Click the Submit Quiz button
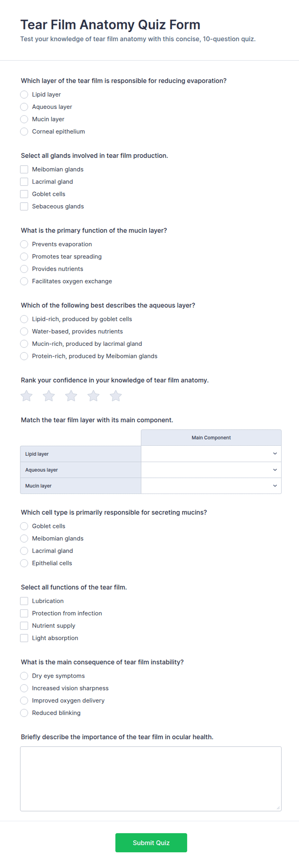Screen dimensions: 299x868 click(x=151, y=842)
